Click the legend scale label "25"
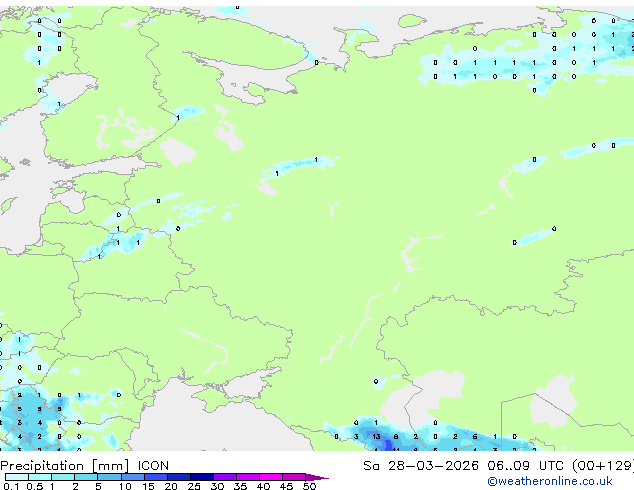 194,486
